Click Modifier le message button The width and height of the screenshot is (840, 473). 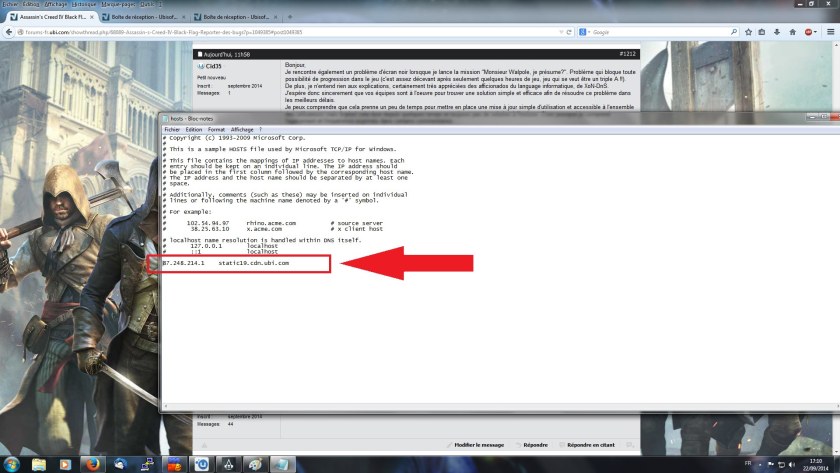pyautogui.click(x=475, y=445)
